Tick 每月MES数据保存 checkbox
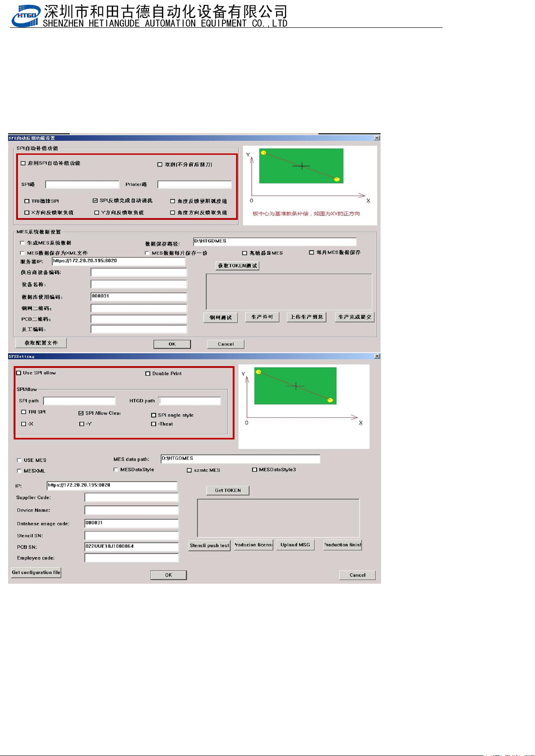This screenshot has height=756, width=535. point(311,253)
